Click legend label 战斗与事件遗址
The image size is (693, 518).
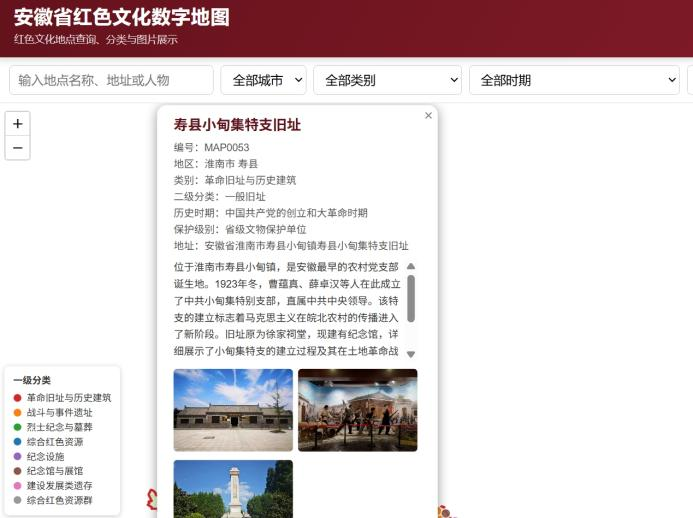[x=60, y=412]
